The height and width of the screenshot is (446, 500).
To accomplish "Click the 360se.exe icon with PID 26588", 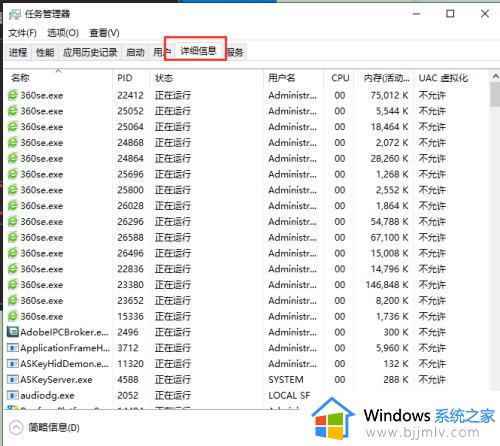I will (x=13, y=237).
